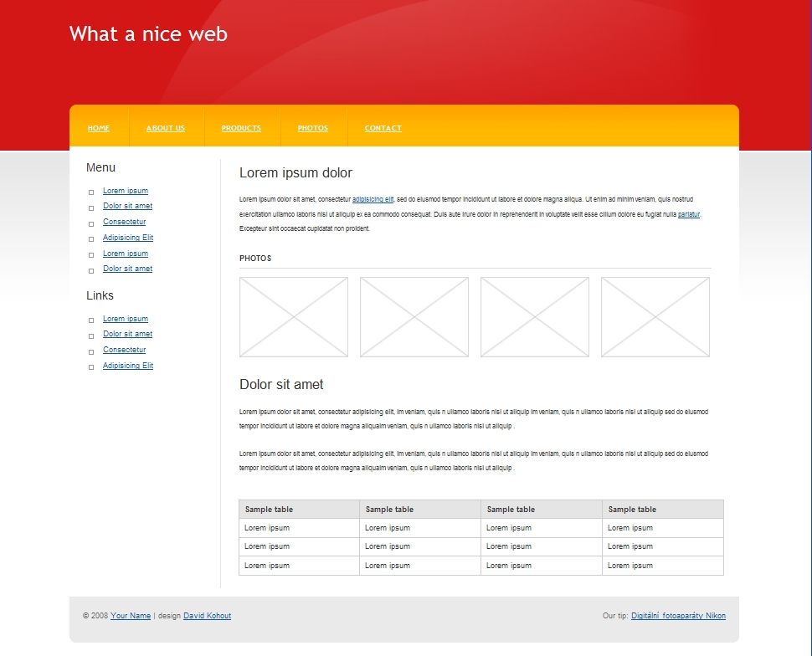Visit the 'David Kohout' designer link
This screenshot has height=656, width=812.
tap(207, 616)
